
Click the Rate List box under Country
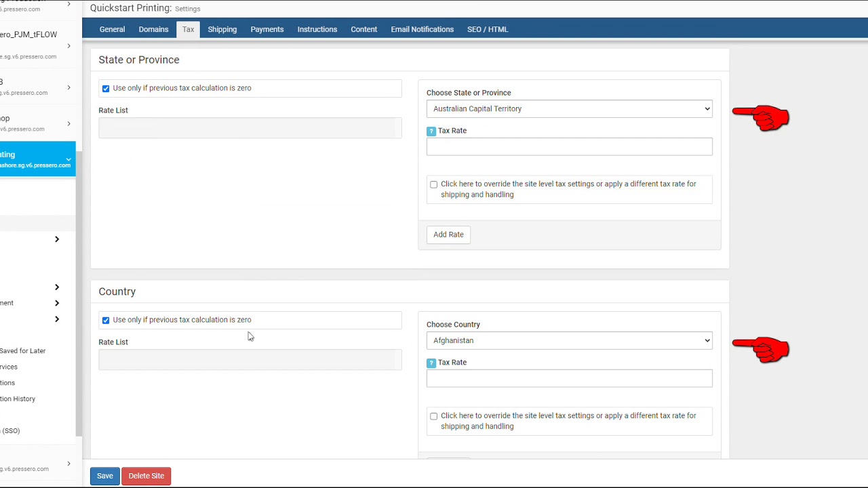click(250, 360)
